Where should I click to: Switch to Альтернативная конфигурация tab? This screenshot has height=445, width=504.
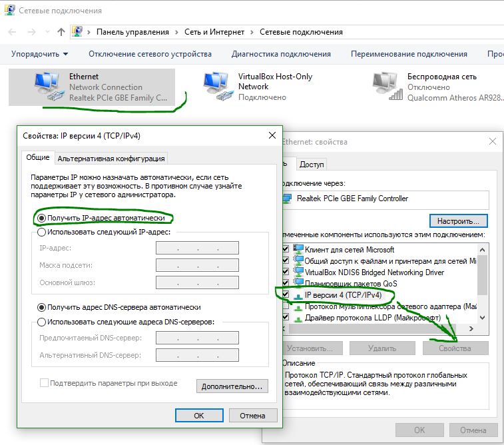click(111, 159)
